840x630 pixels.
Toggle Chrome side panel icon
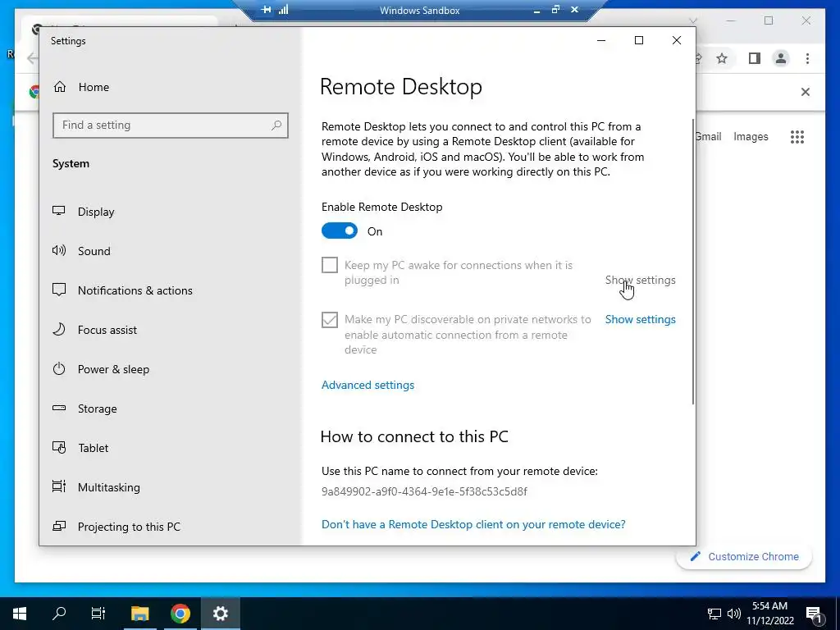(755, 58)
